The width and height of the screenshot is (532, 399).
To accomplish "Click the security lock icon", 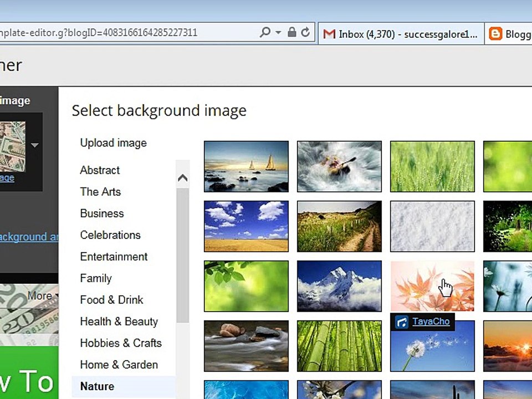I will [x=291, y=32].
